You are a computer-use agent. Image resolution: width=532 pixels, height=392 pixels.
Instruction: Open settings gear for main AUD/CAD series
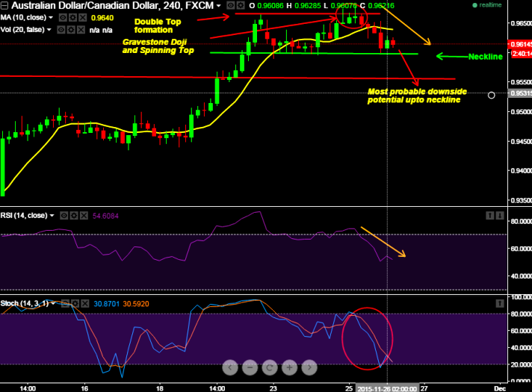pos(240,5)
